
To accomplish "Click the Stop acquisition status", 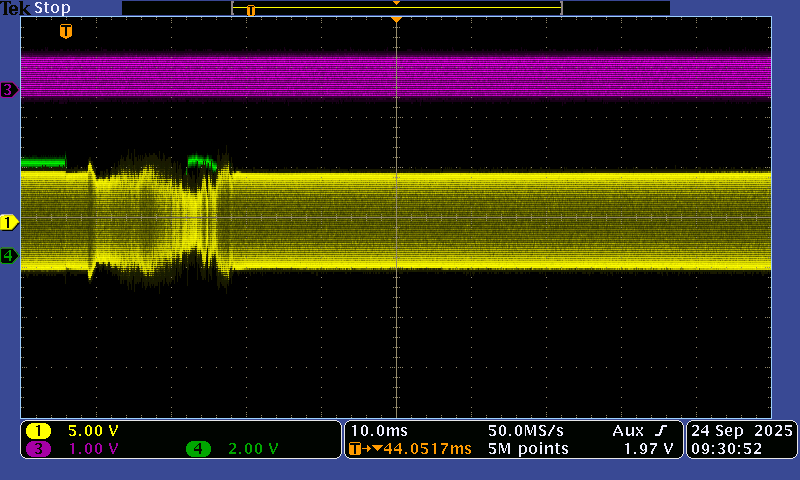I will click(x=52, y=8).
